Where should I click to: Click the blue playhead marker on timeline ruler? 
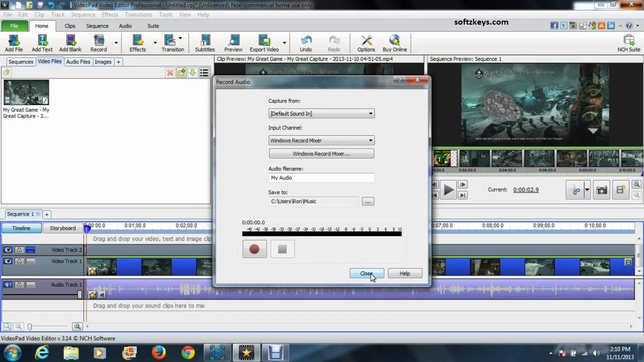(87, 229)
